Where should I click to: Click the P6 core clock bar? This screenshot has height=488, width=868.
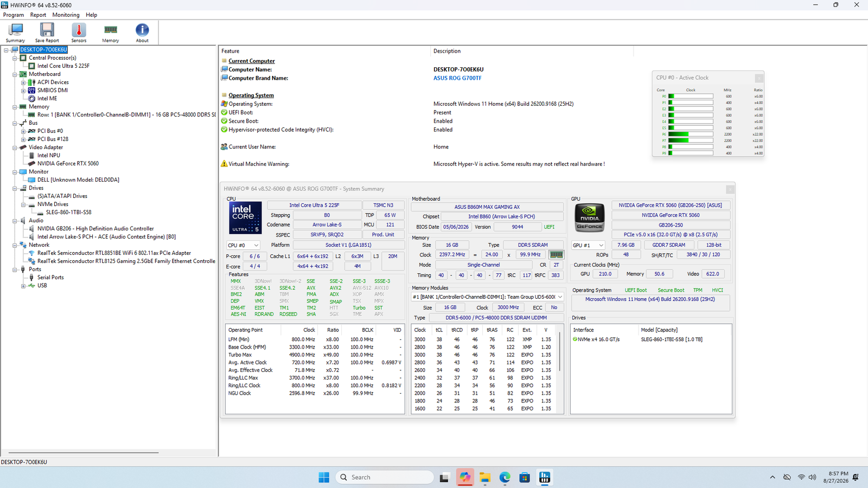(x=691, y=134)
